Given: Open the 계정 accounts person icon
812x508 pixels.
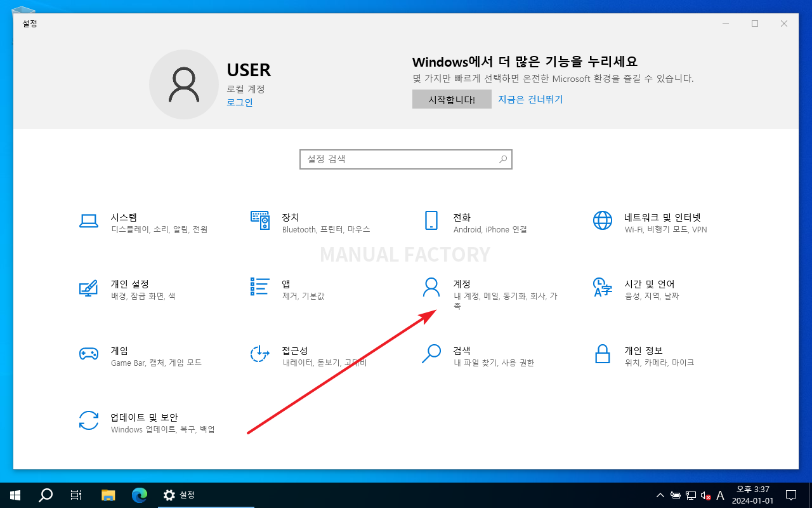Looking at the screenshot, I should click(x=431, y=287).
